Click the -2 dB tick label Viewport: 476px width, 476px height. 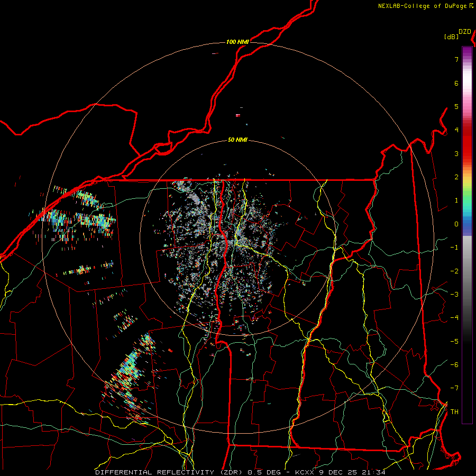pyautogui.click(x=454, y=271)
